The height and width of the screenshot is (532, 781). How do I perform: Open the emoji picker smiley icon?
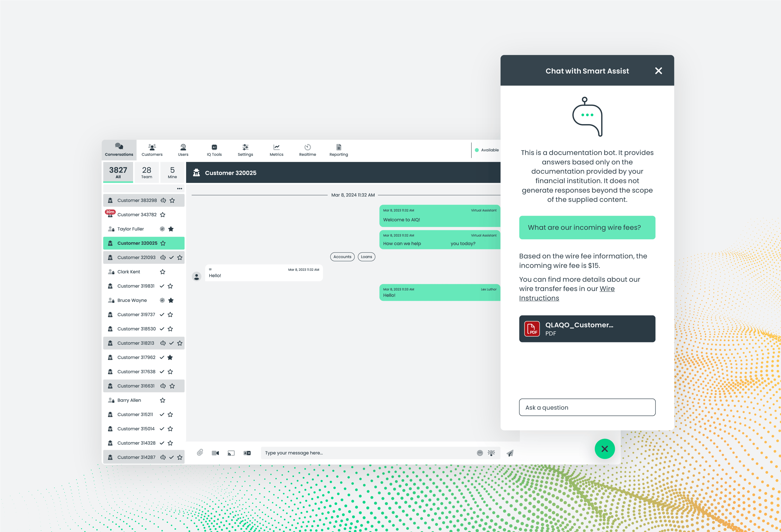coord(480,453)
